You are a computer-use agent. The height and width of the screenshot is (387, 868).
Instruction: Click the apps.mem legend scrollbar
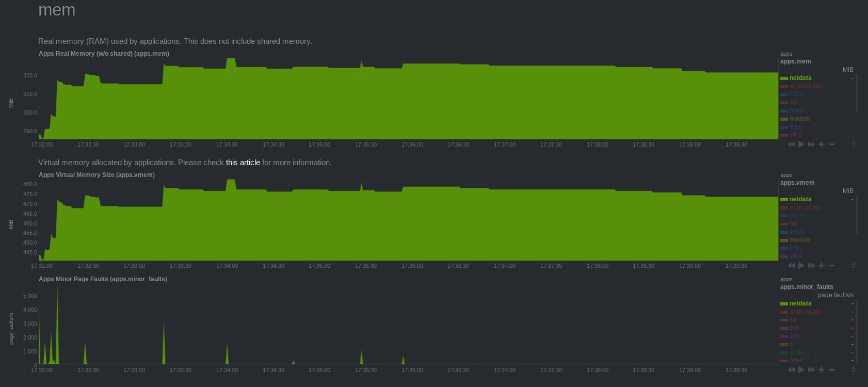857,93
